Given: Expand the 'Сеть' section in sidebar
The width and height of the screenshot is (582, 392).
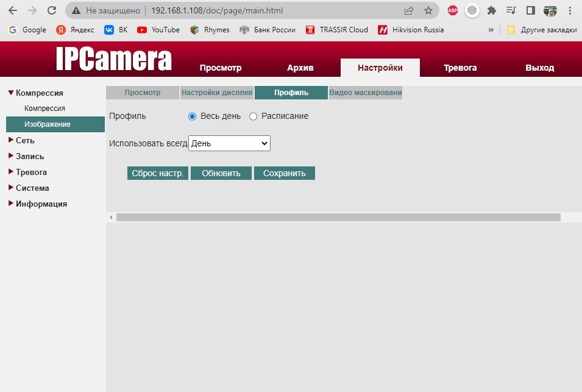Looking at the screenshot, I should click(x=25, y=140).
